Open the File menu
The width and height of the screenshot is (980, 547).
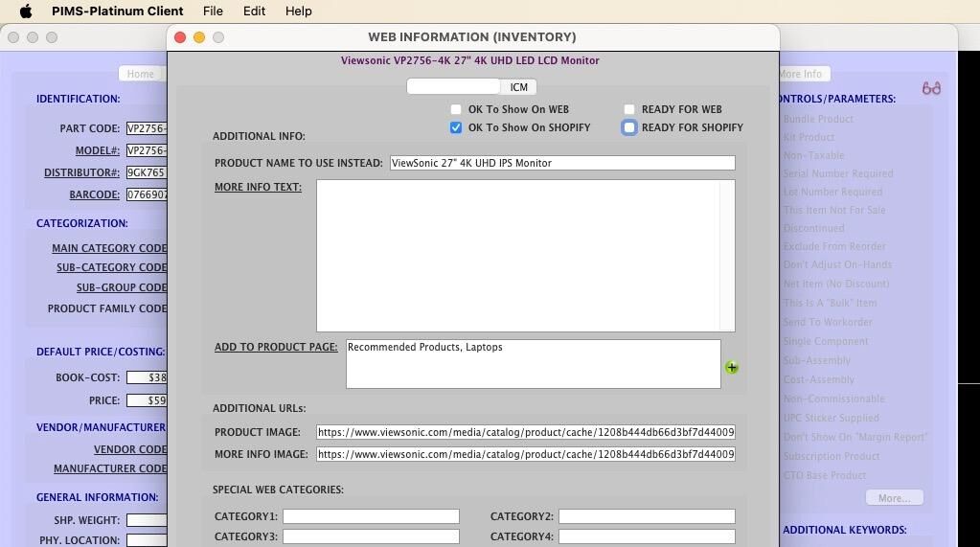[x=213, y=11]
